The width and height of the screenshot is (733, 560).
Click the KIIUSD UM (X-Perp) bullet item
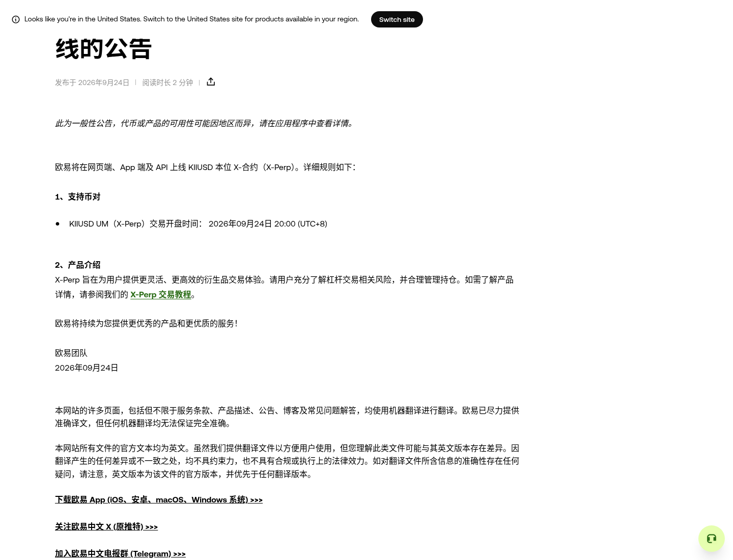[x=198, y=223]
